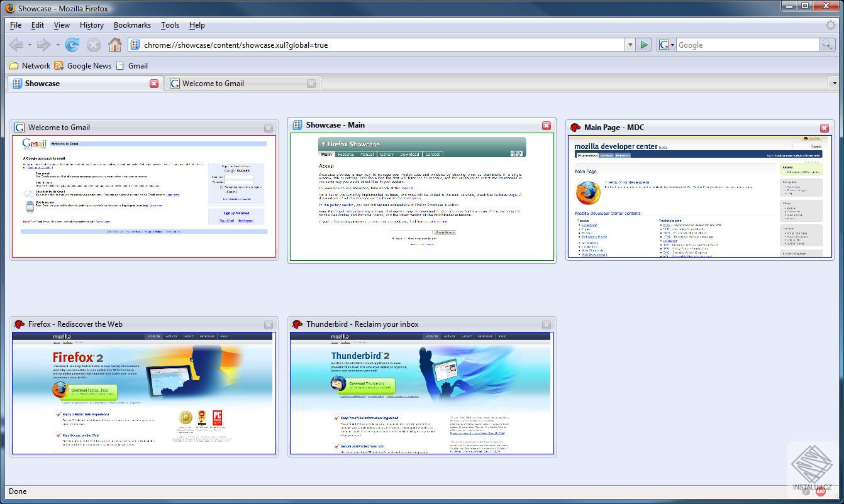Select the Showcase - Main page thumbnail

[x=422, y=196]
